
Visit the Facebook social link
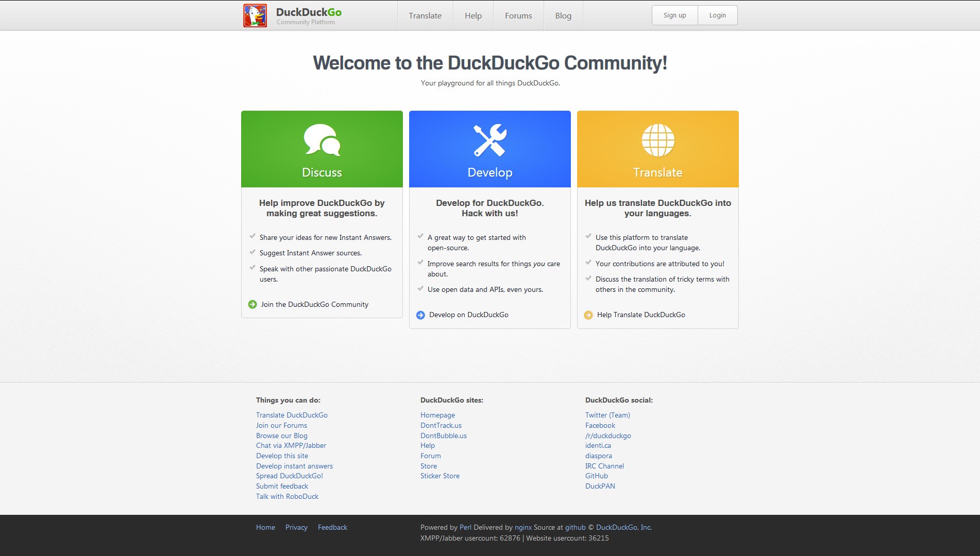pos(600,425)
